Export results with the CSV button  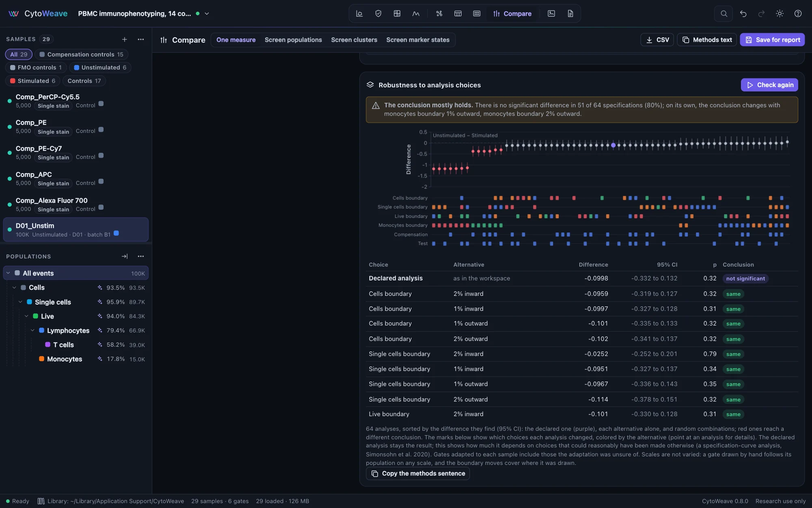click(x=657, y=39)
